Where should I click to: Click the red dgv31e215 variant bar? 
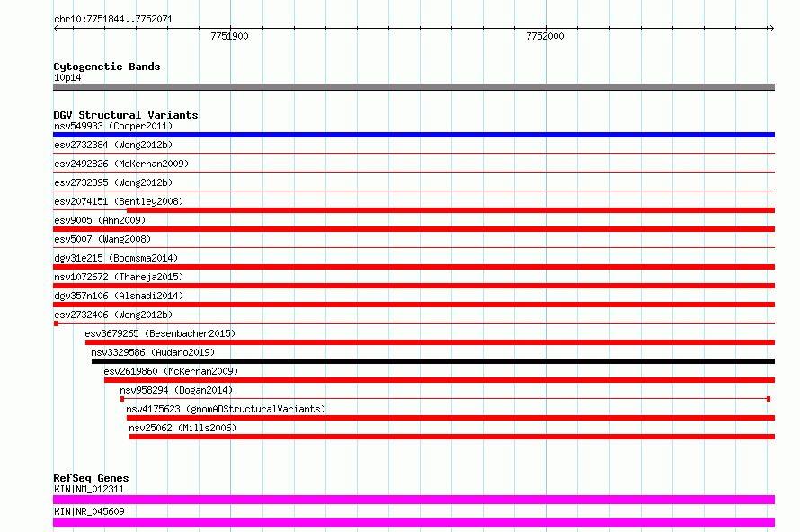pos(413,267)
